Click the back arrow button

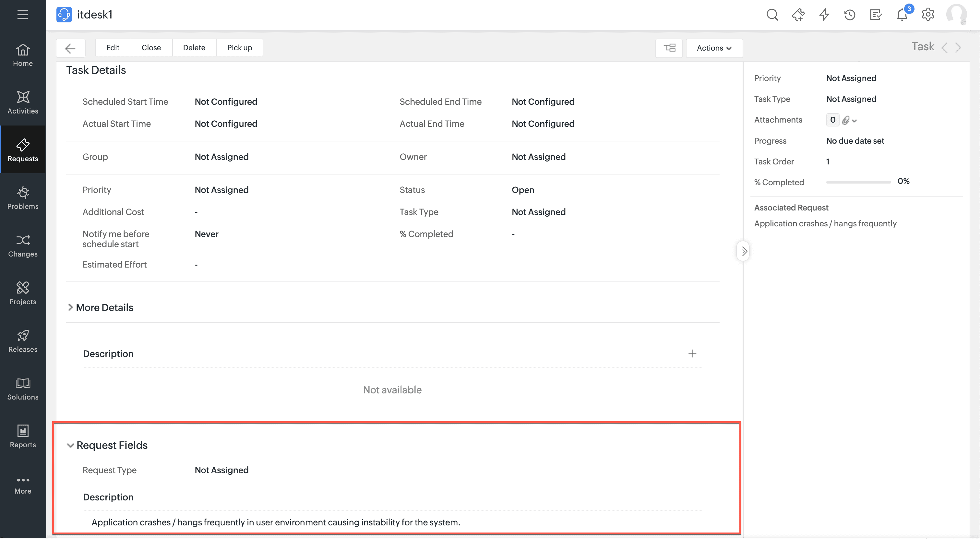pyautogui.click(x=70, y=48)
